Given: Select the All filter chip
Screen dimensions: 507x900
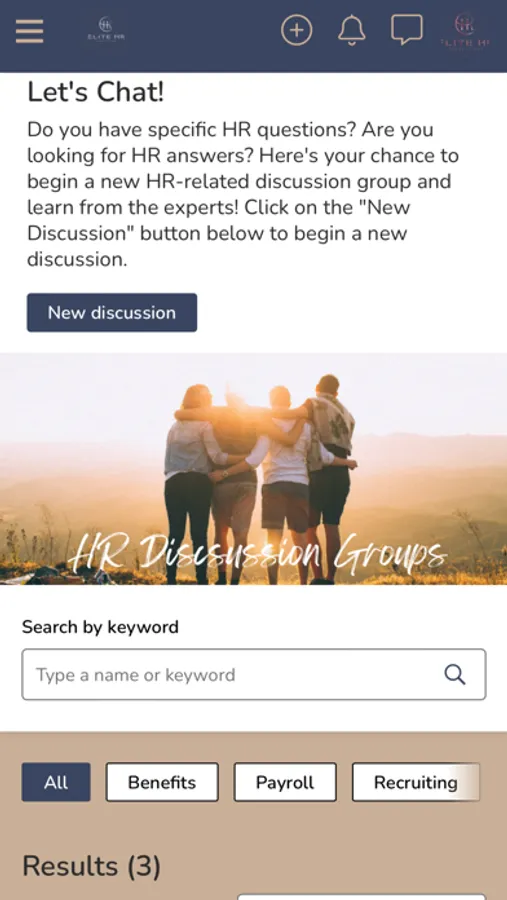Looking at the screenshot, I should click(56, 782).
